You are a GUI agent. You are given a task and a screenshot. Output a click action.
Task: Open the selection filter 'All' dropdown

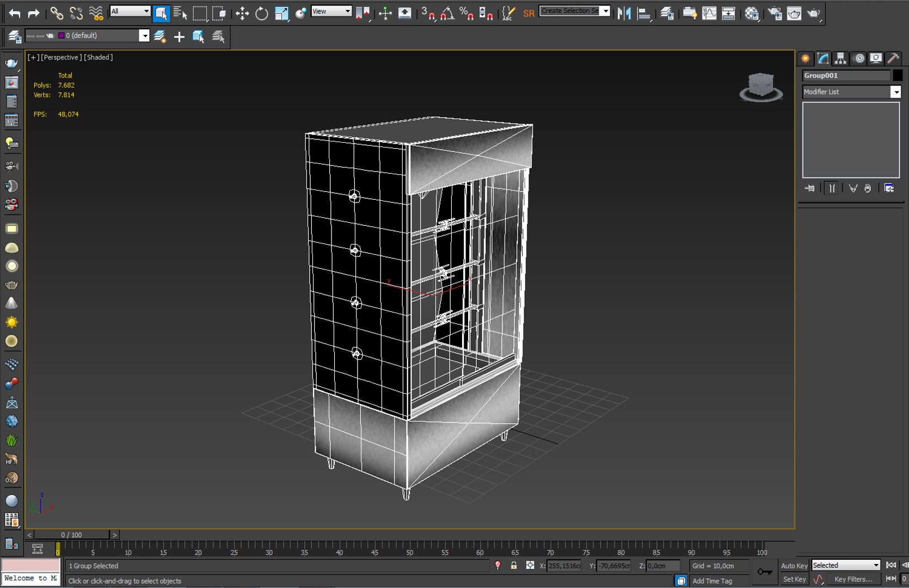pos(130,11)
